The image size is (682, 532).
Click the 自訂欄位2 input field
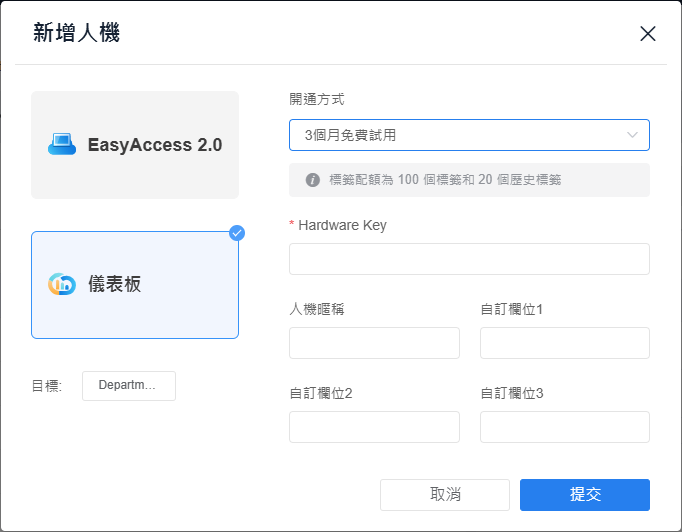(374, 427)
